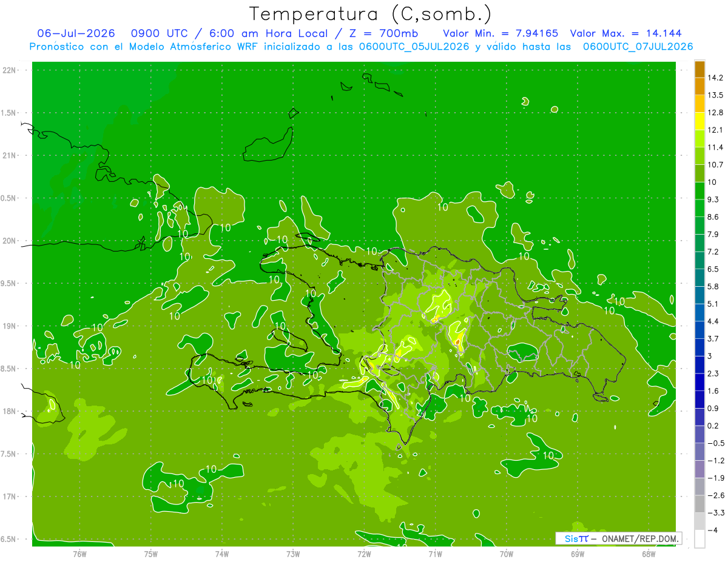Click the '7.5N' latitude axis label
The image size is (728, 562).
[9, 454]
